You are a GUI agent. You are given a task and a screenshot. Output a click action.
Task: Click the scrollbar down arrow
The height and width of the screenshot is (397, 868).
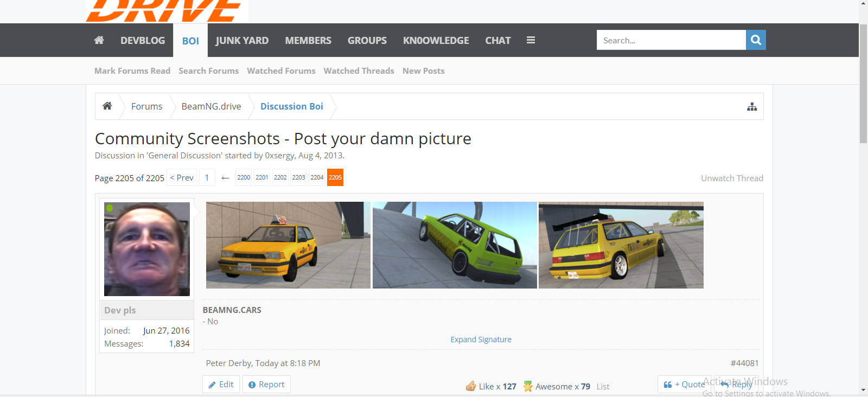click(863, 390)
